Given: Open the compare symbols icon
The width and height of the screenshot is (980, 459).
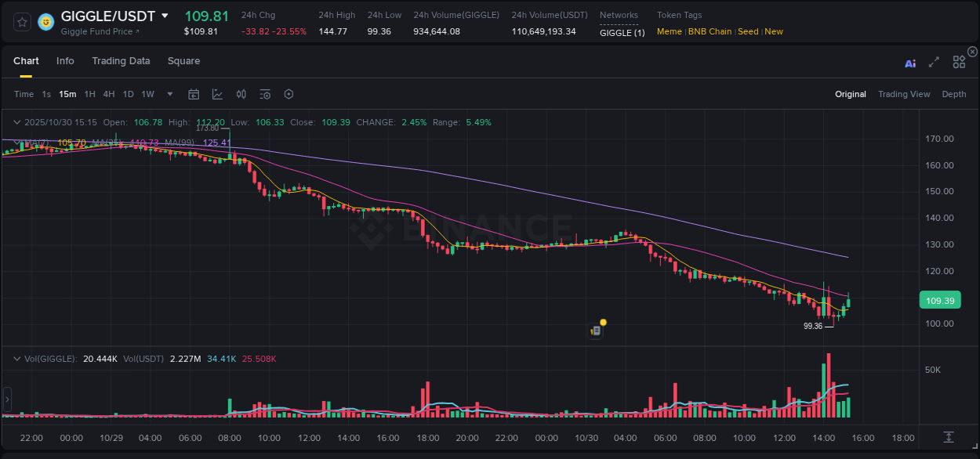Looking at the screenshot, I should click(x=241, y=93).
